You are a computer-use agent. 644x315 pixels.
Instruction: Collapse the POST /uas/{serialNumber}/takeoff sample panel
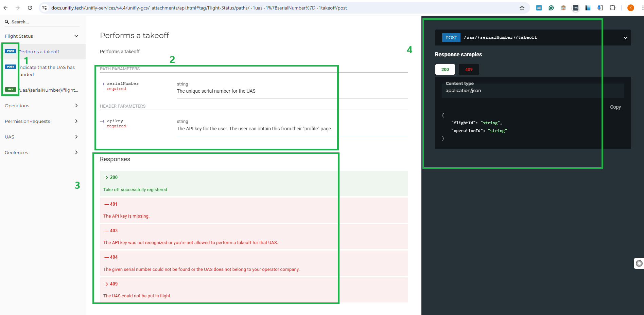click(x=626, y=37)
